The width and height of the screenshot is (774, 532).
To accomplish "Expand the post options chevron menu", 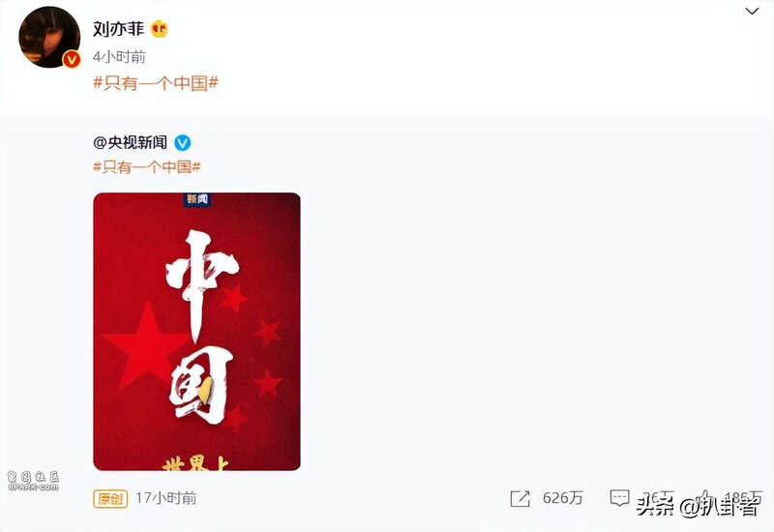I will coord(752,11).
